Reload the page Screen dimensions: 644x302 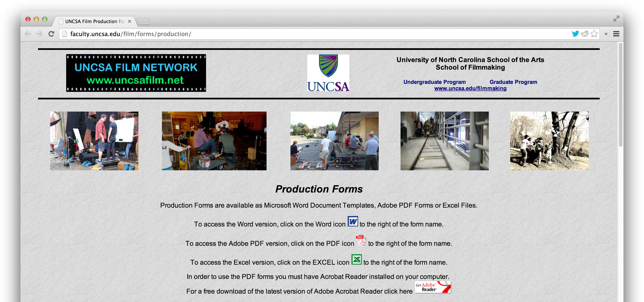click(51, 34)
